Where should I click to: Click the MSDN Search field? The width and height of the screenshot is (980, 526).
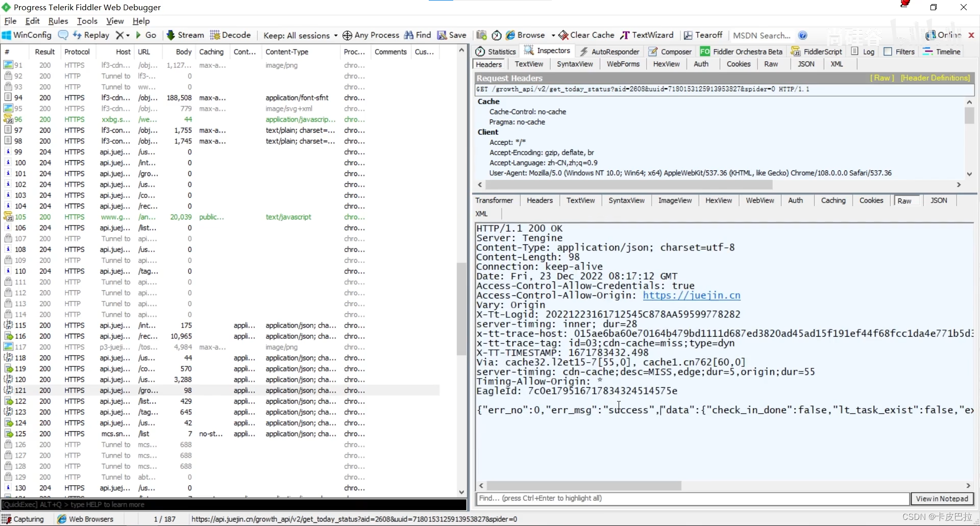coord(762,35)
